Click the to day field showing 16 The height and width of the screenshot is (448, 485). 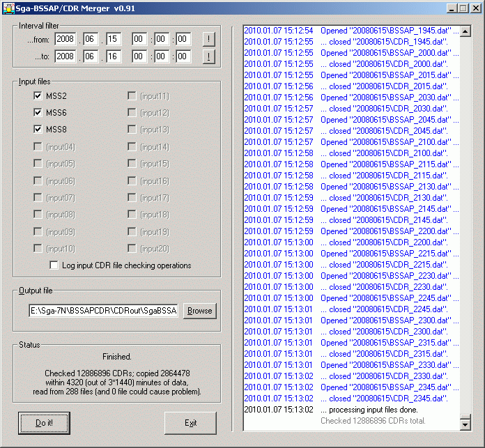(x=114, y=56)
